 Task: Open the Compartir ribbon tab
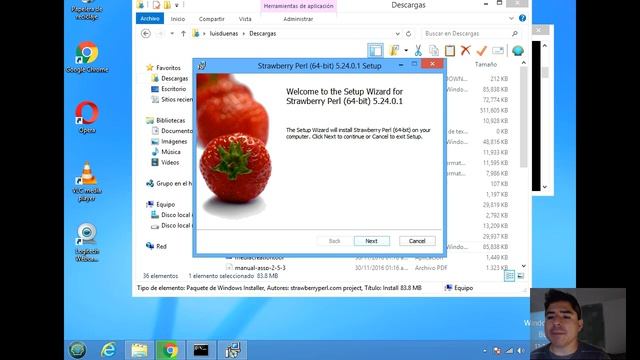click(x=211, y=19)
